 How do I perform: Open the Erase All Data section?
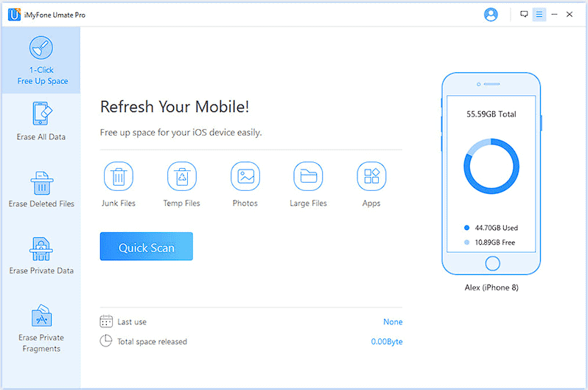click(x=41, y=121)
